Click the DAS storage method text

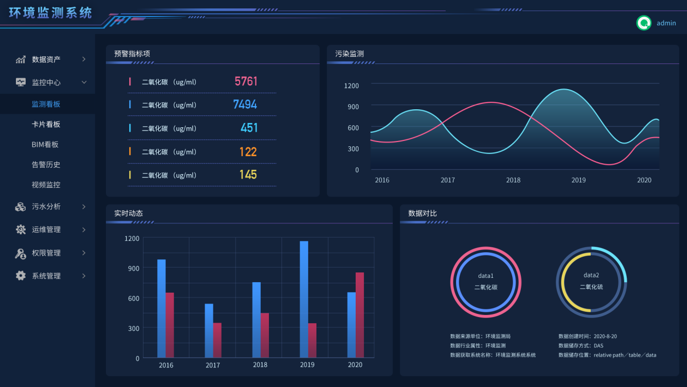(x=598, y=345)
